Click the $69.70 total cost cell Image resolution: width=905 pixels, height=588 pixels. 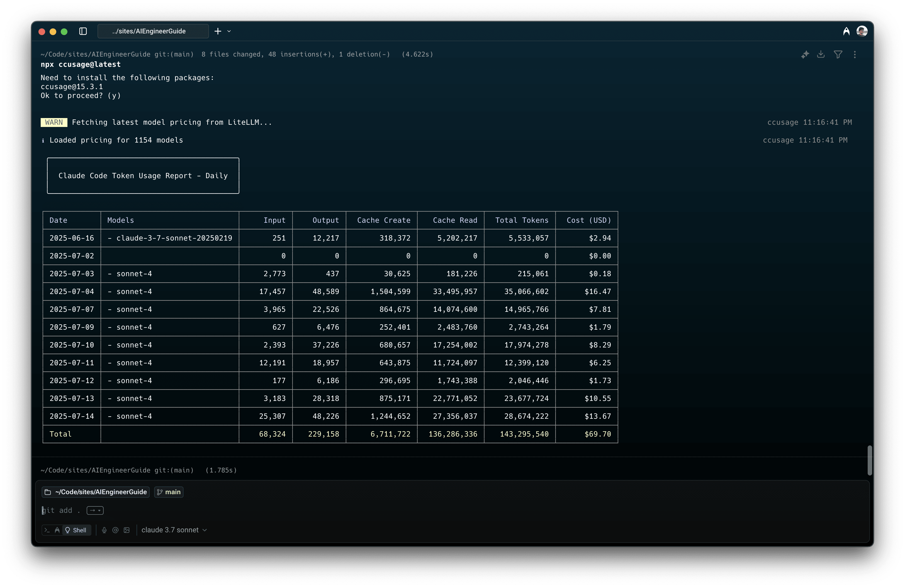598,434
